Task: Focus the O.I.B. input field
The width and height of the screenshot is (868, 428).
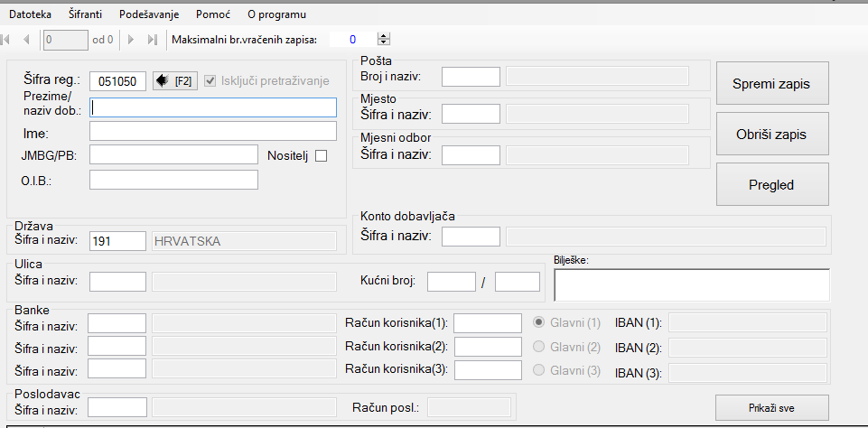Action: [173, 180]
